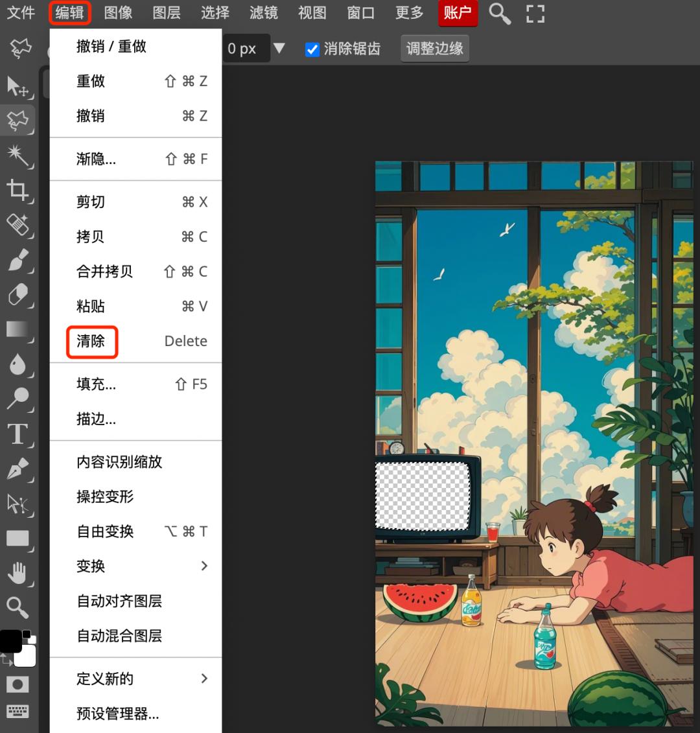Choose 撤销 / 重做 from menu

[x=135, y=46]
